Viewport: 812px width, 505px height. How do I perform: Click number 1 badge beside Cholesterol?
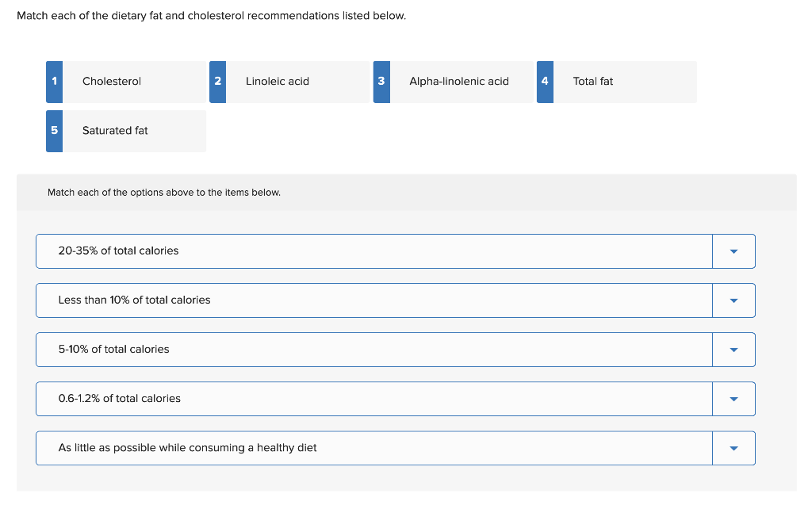coord(55,82)
